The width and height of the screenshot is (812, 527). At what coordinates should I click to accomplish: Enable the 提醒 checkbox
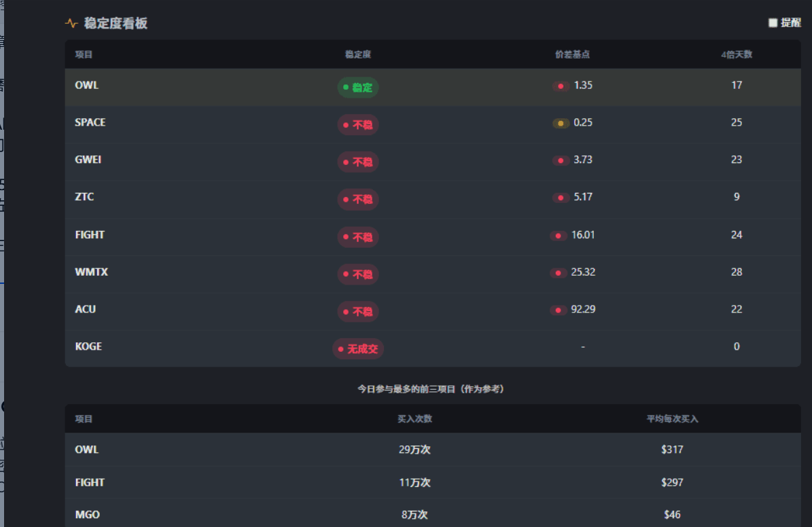(773, 23)
